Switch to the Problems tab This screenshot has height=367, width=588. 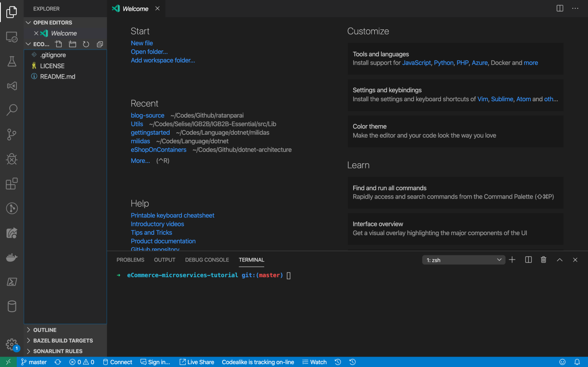(x=130, y=260)
